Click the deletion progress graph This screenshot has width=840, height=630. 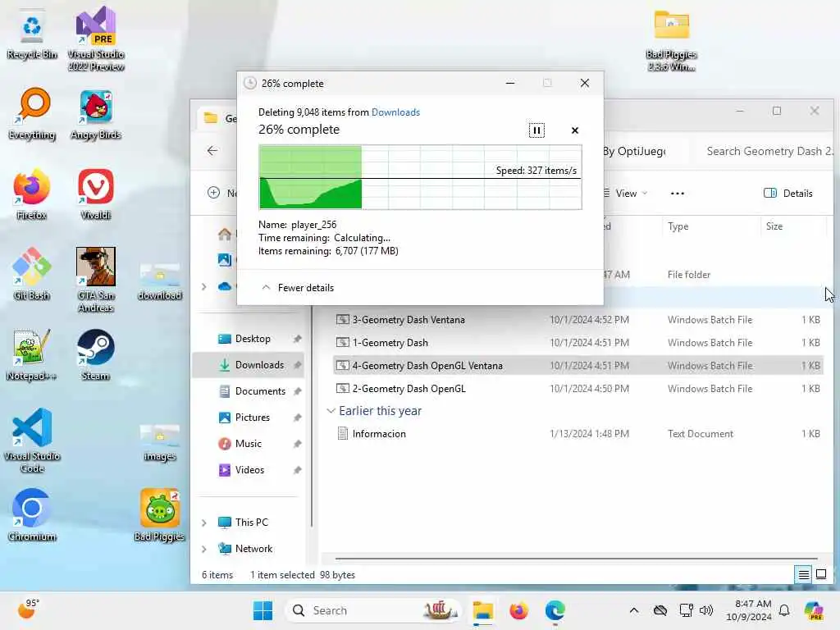420,177
